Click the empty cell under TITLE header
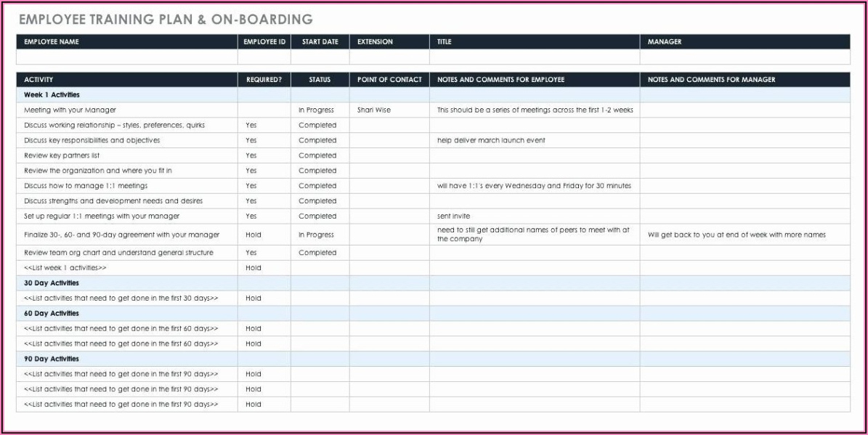The width and height of the screenshot is (868, 435). pyautogui.click(x=535, y=57)
